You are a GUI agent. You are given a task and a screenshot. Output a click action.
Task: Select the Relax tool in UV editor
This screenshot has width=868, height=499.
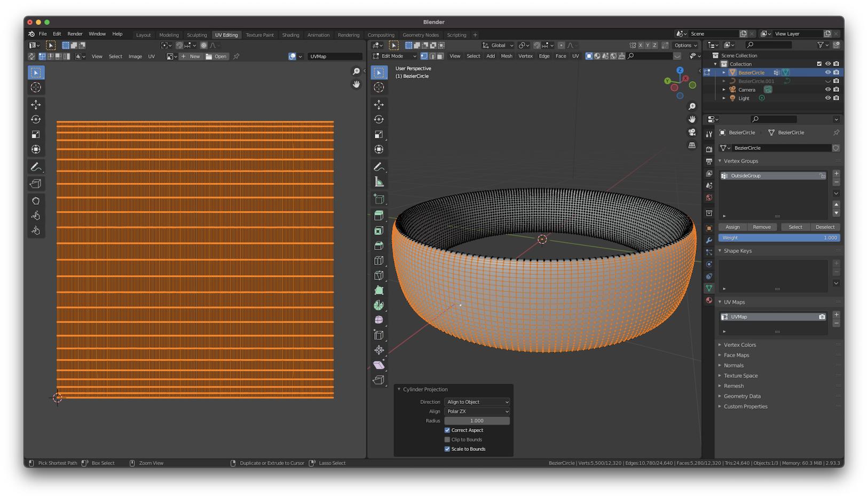point(36,216)
